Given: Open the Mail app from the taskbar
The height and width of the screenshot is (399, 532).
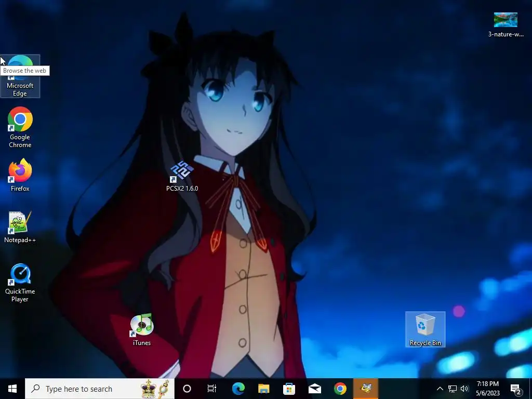Looking at the screenshot, I should coord(314,389).
